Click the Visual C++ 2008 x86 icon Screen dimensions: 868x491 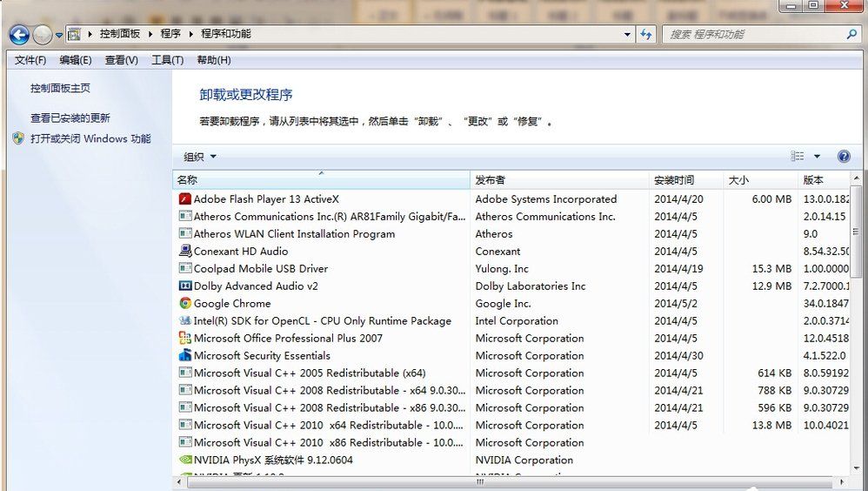click(185, 407)
